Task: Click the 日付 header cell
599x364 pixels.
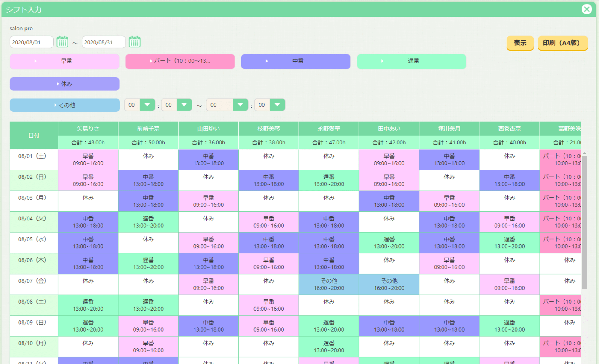Action: point(34,135)
